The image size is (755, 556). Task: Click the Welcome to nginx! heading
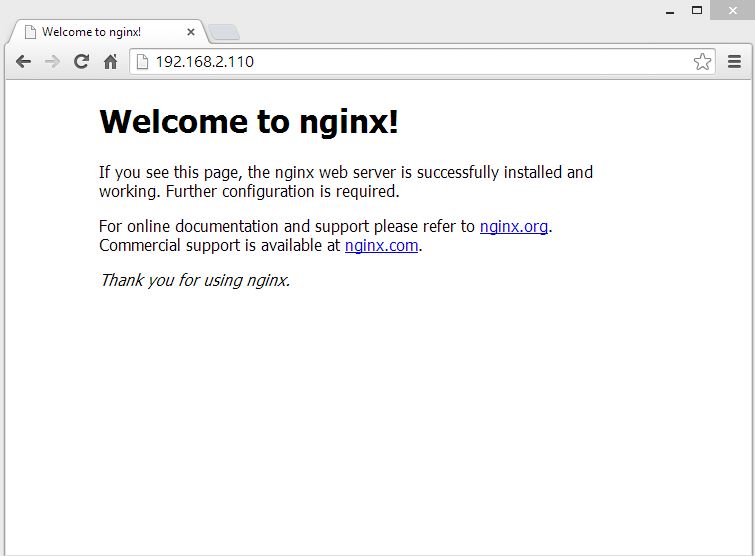pos(249,121)
